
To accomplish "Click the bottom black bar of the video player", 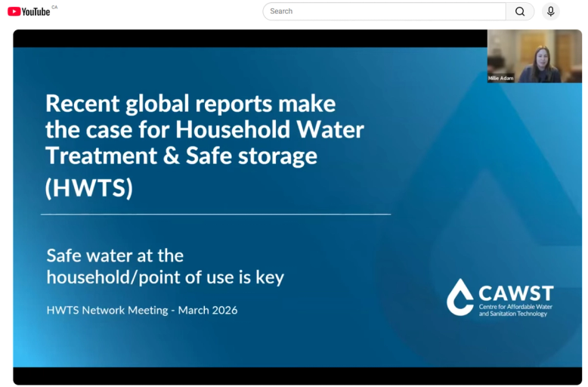I will click(x=297, y=376).
